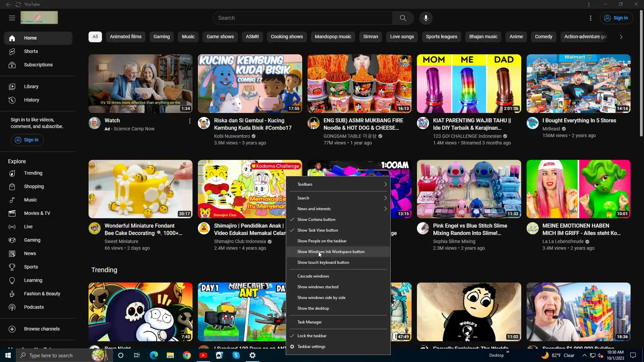
Task: Open Task Manager from context menu
Action: [x=309, y=322]
